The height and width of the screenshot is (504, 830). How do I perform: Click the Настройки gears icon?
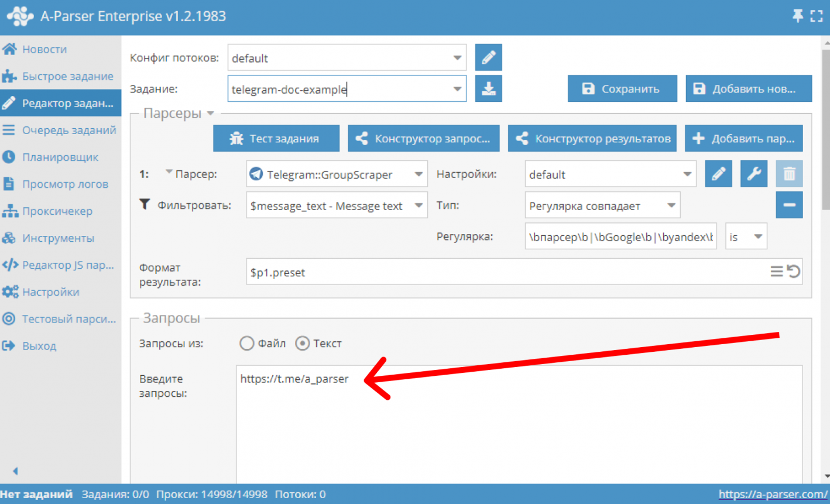(x=10, y=292)
